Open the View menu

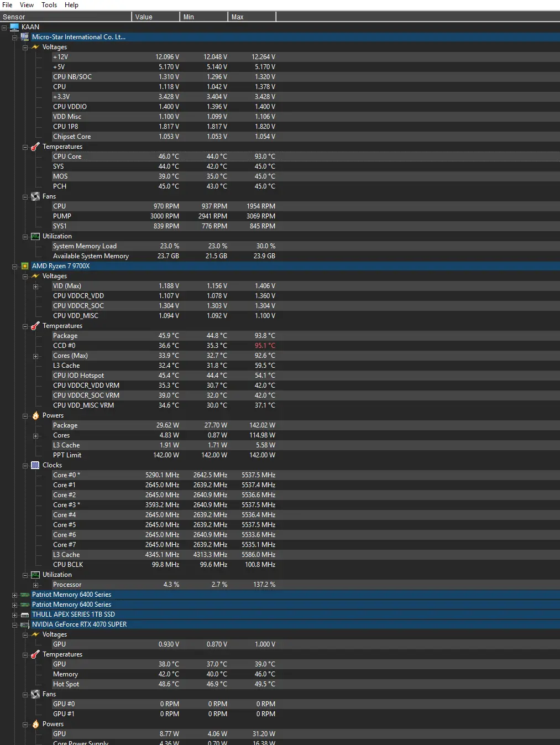point(27,5)
